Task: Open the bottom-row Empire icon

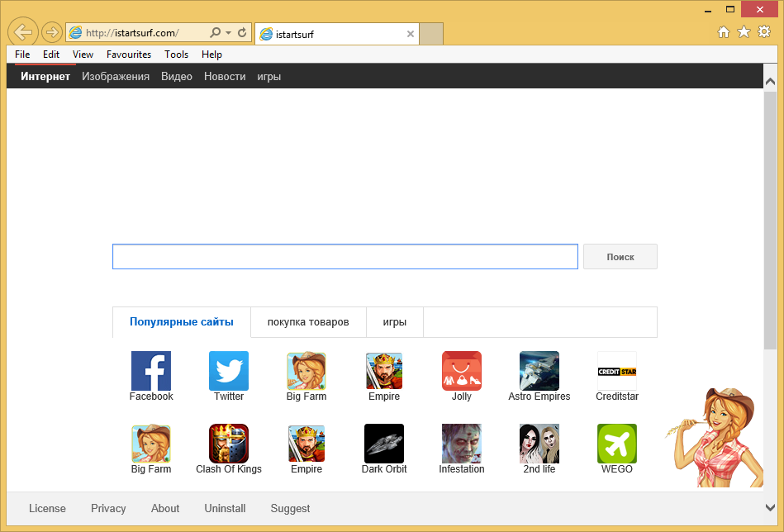Action: point(306,444)
